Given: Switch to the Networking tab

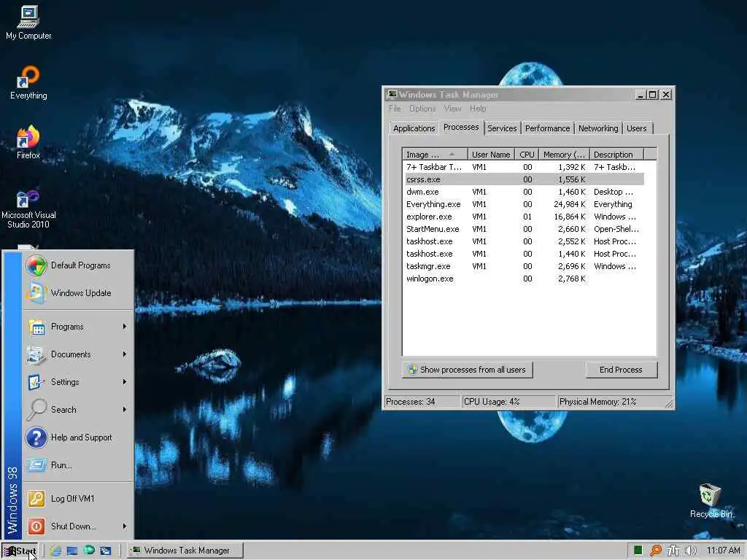Looking at the screenshot, I should point(598,128).
